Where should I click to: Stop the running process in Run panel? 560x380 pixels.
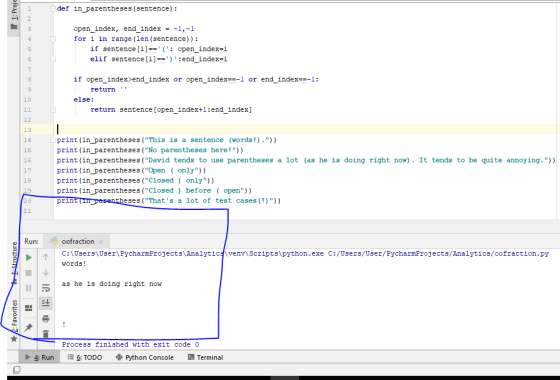(29, 273)
